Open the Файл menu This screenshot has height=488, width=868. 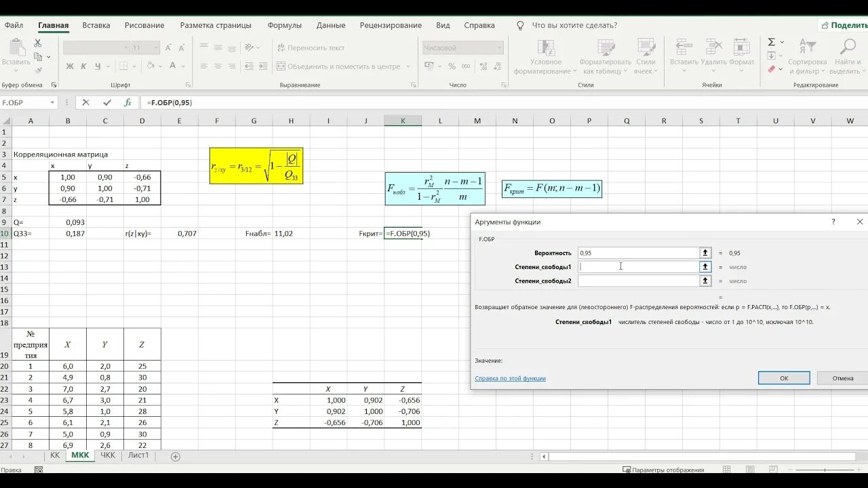(14, 25)
